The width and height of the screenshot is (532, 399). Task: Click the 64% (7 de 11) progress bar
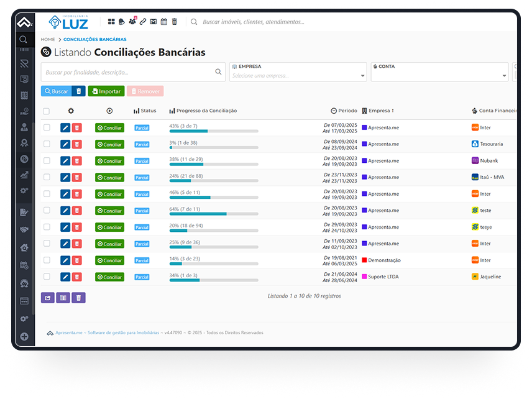pyautogui.click(x=214, y=214)
